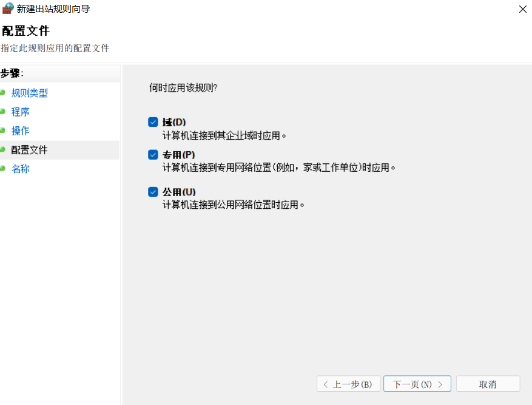532x405 pixels.
Task: Click the 上一步(B) back button
Action: (x=348, y=384)
